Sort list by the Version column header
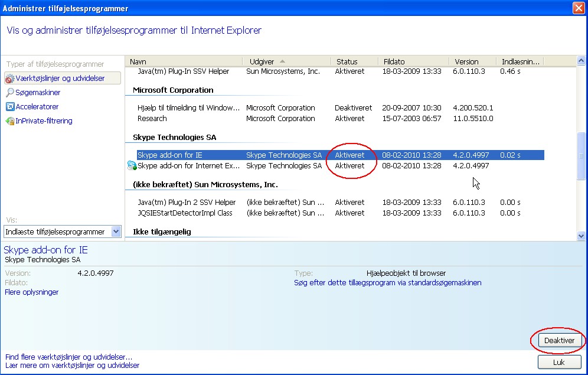588x375 pixels. [472, 61]
